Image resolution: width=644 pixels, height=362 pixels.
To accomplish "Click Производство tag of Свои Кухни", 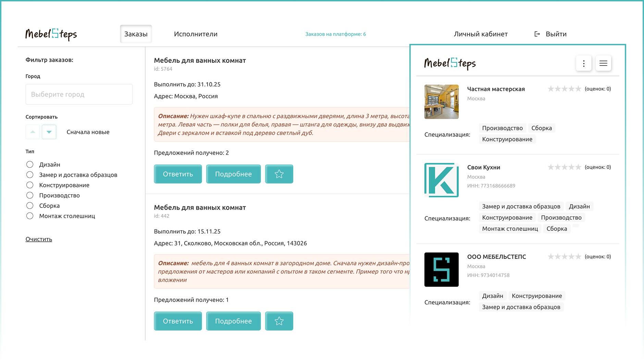I will pyautogui.click(x=561, y=218).
